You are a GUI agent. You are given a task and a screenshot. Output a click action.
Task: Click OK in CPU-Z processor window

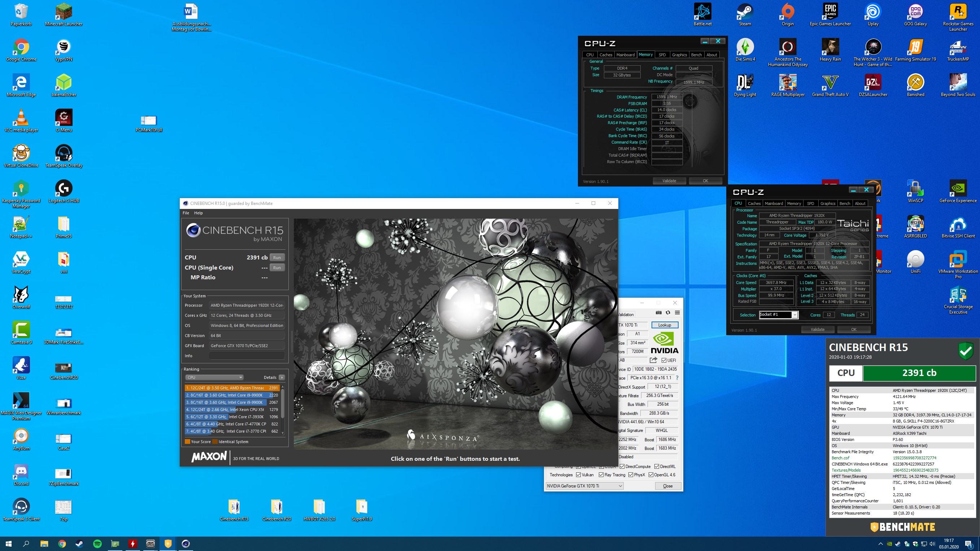[x=854, y=330]
